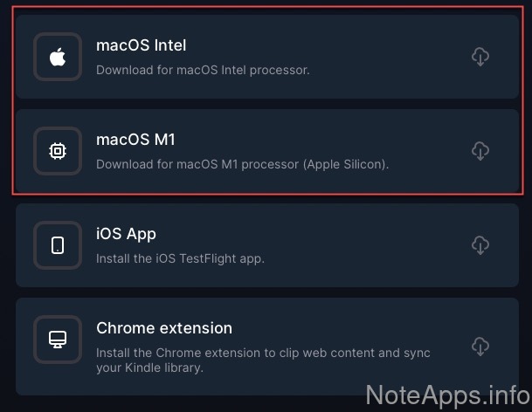Click the M1 processor chip icon
Viewport: 532px width, 412px height.
coord(58,151)
